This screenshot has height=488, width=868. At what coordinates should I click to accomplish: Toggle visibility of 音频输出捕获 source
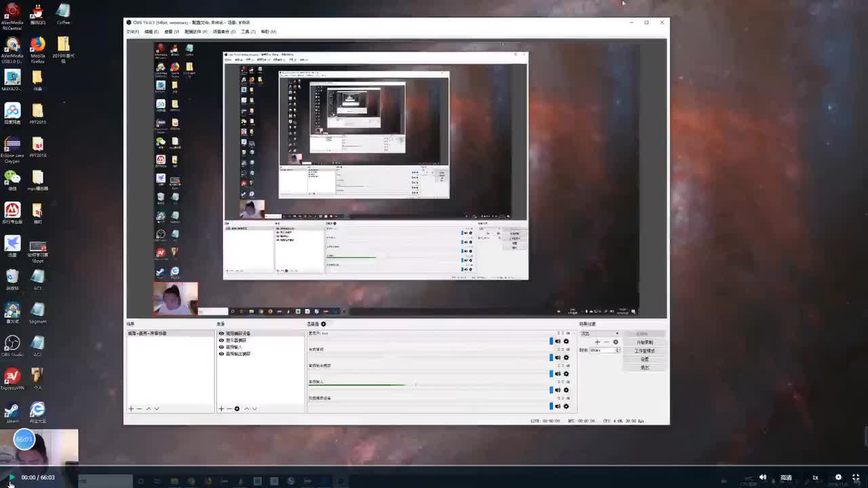[221, 354]
